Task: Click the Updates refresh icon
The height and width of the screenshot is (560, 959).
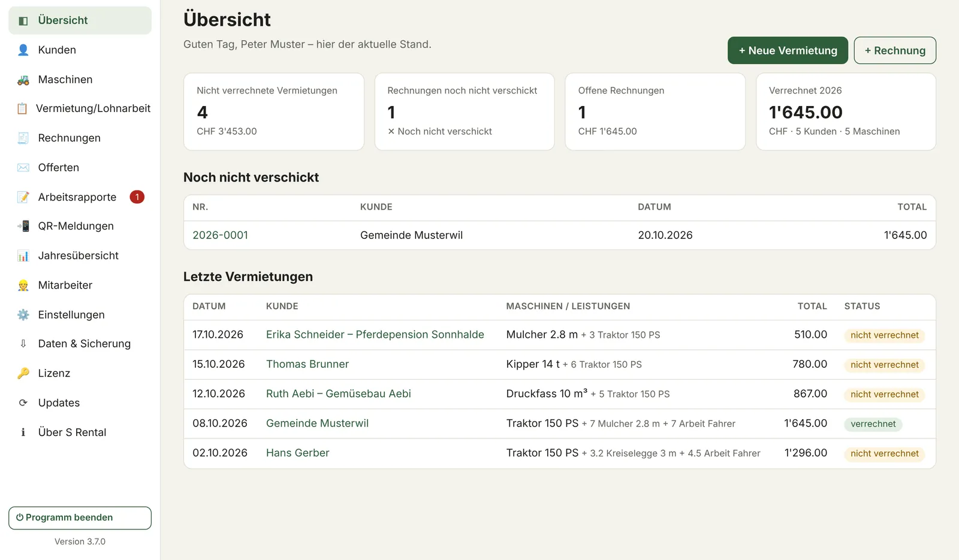Action: click(23, 403)
